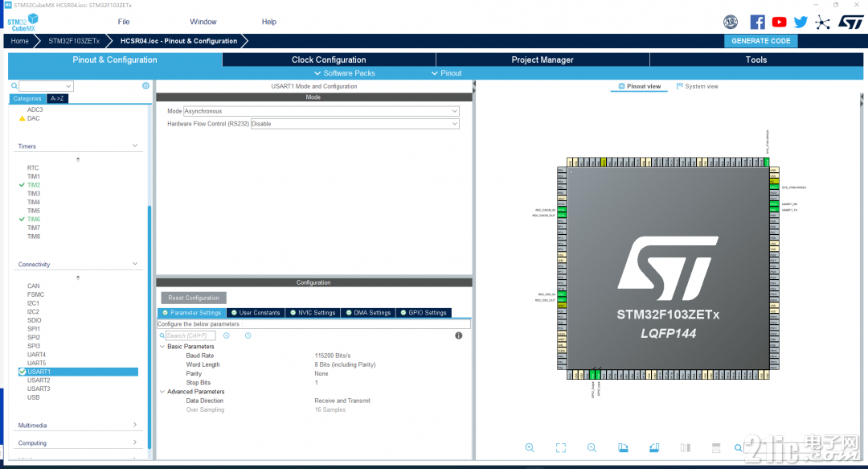Screen dimensions: 868x469
Task: Collapse Advanced Parameters group
Action: pyautogui.click(x=162, y=392)
